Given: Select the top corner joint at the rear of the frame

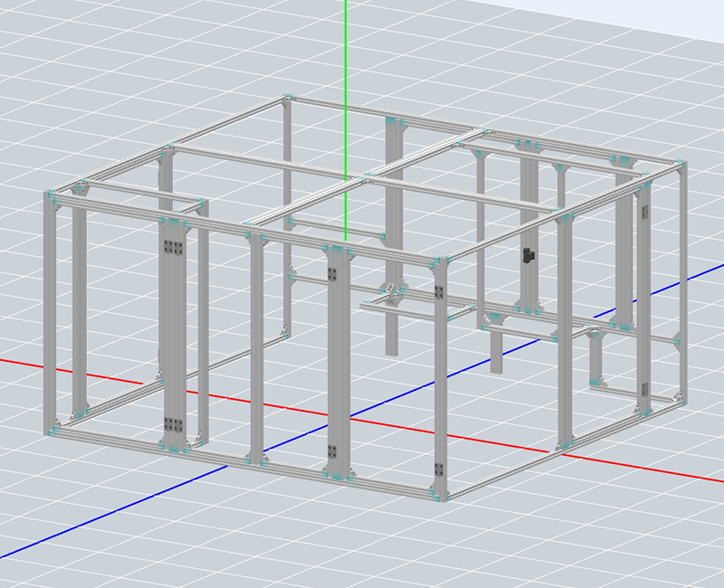Looking at the screenshot, I should (x=288, y=100).
